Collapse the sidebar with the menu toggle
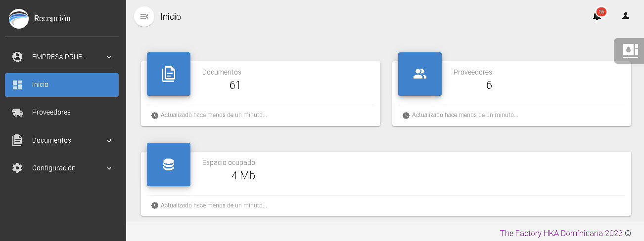 click(144, 17)
